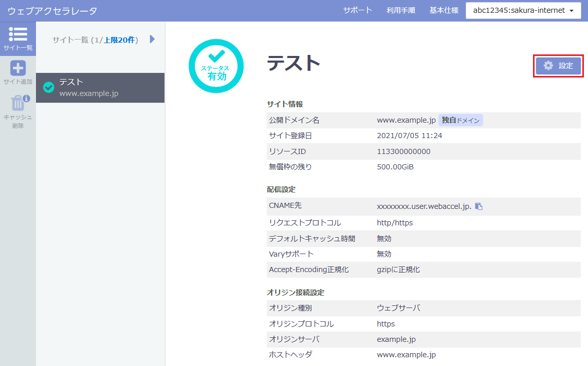The image size is (588, 366).
Task: Copy the CNAME先 value with the copy icon
Action: [x=479, y=206]
